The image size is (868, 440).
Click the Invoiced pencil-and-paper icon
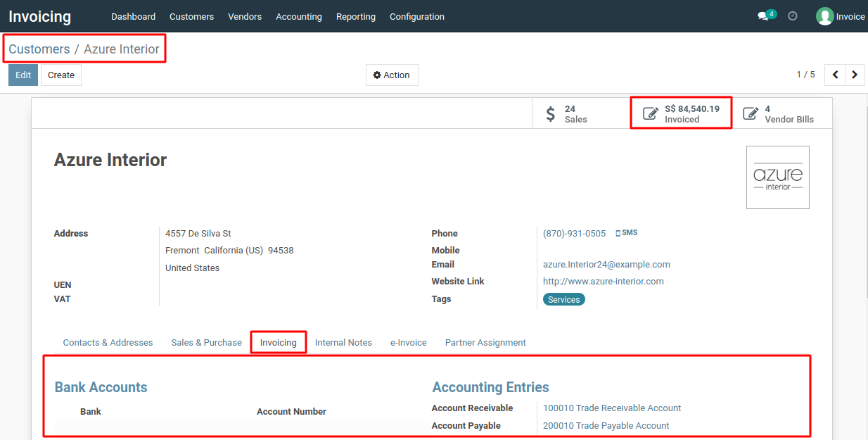click(x=651, y=113)
